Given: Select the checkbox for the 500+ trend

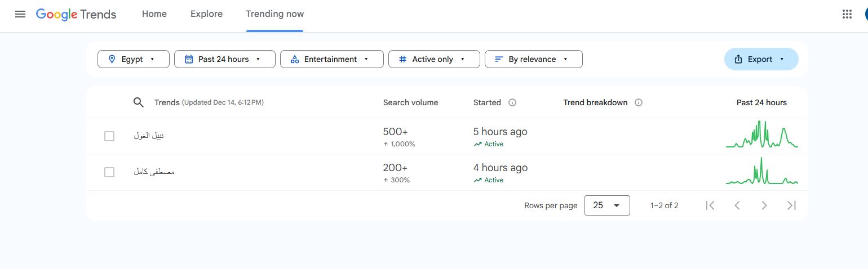Looking at the screenshot, I should [x=109, y=136].
